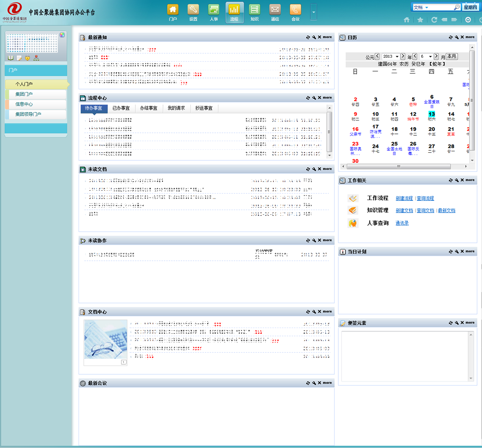Go to previous year in calendar
The height and width of the screenshot is (448, 482).
pos(377,56)
